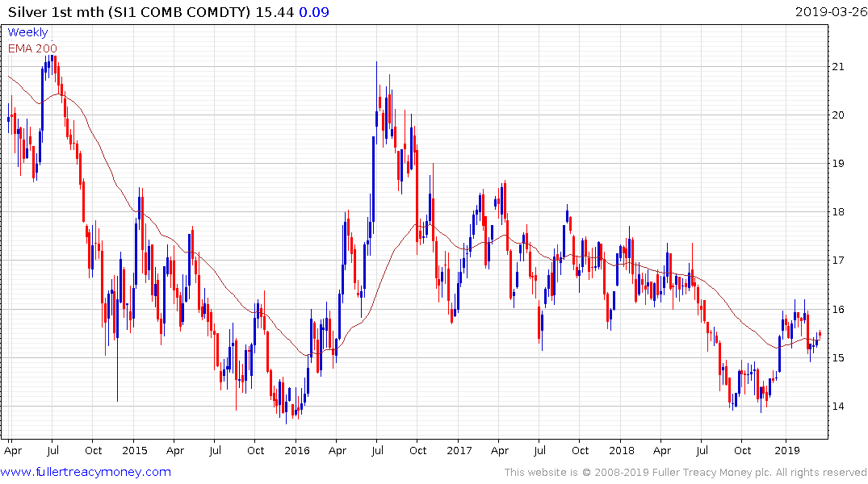868x484 pixels.
Task: Click the www.fullertreacymoney.com link
Action: [86, 472]
